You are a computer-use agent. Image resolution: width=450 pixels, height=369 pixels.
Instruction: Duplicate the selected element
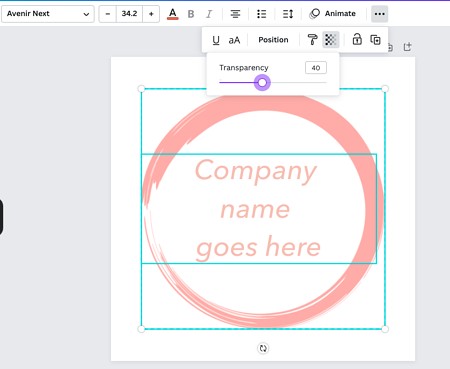376,40
